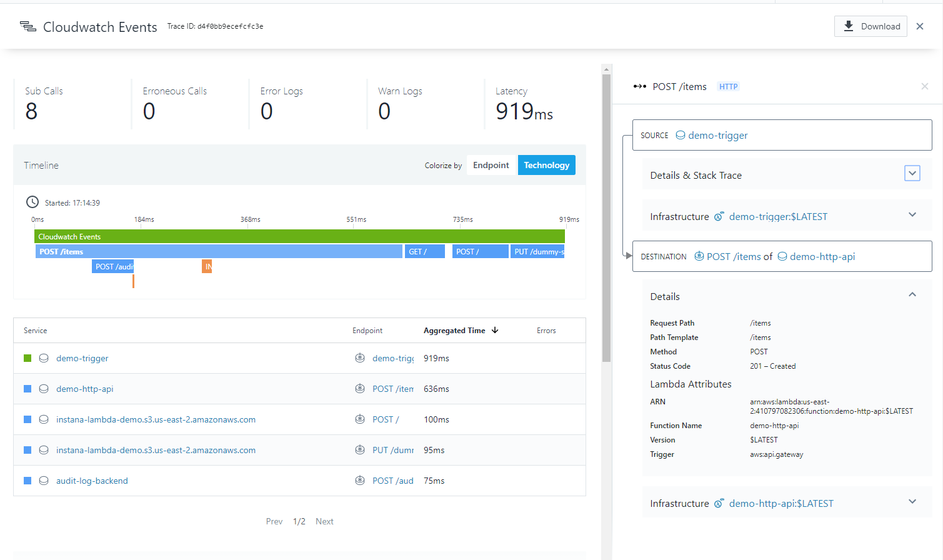The image size is (943, 560).
Task: Open demo-trigger:$LATEST infrastructure link
Action: pos(778,216)
